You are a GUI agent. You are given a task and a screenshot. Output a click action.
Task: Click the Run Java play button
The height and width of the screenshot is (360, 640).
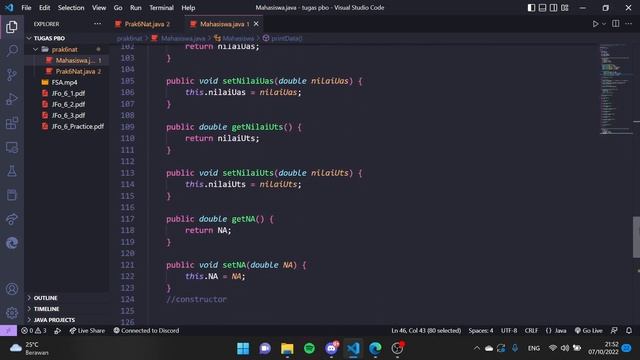click(x=595, y=24)
